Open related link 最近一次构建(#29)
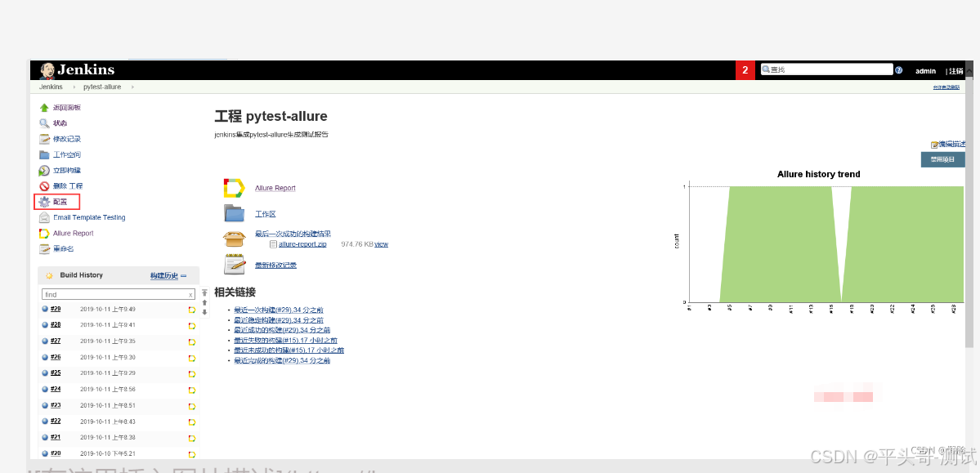This screenshot has height=473, width=980. coord(278,310)
